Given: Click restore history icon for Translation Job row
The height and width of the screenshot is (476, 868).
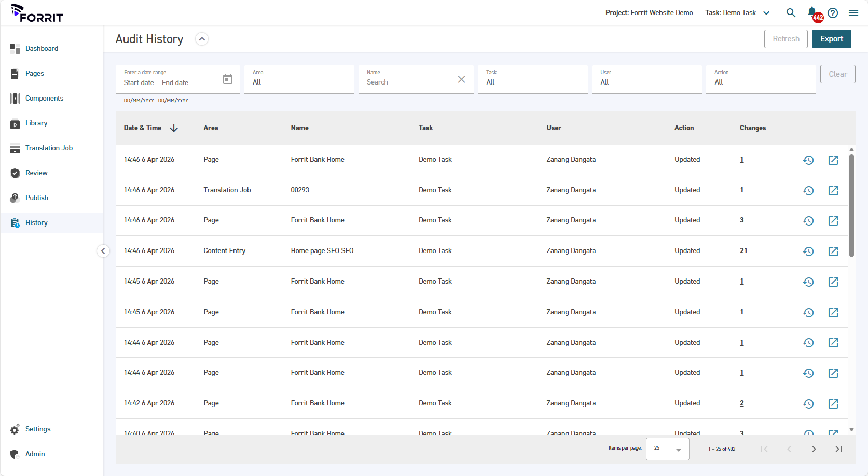Looking at the screenshot, I should [x=808, y=191].
